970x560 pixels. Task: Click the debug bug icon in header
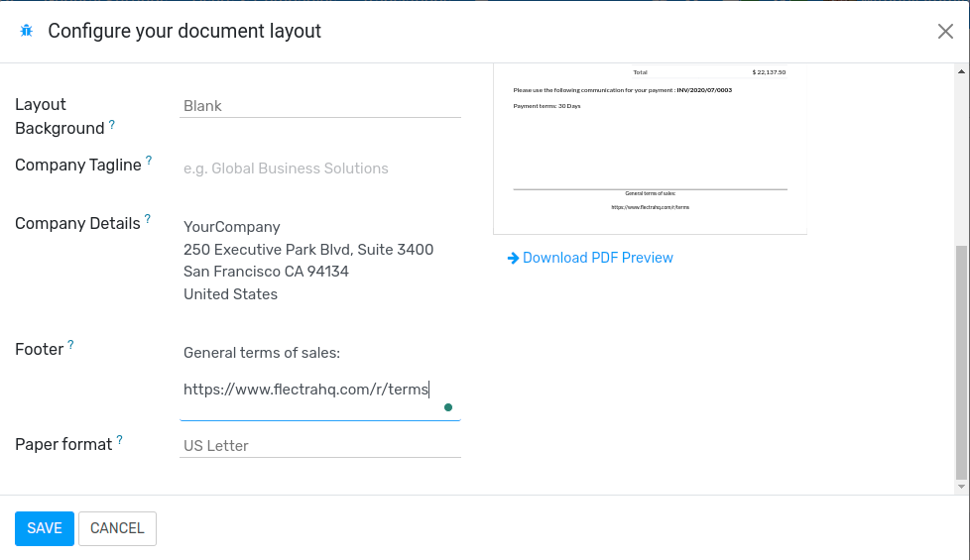pos(26,31)
